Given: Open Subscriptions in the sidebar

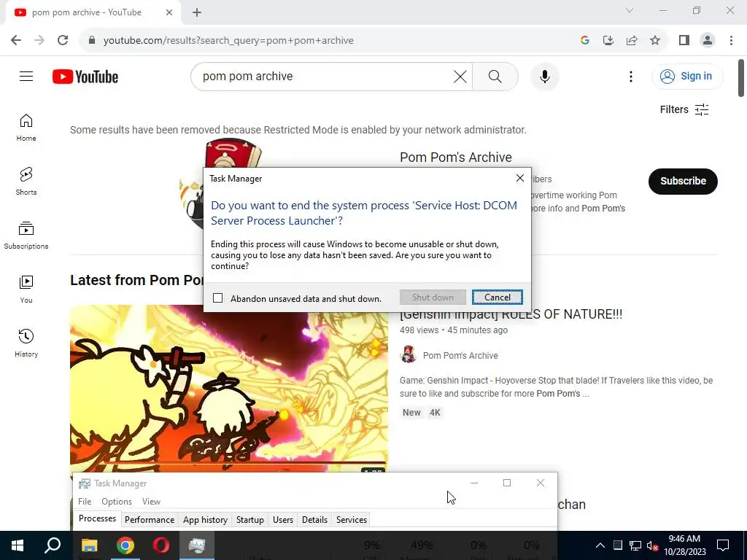Looking at the screenshot, I should point(26,236).
